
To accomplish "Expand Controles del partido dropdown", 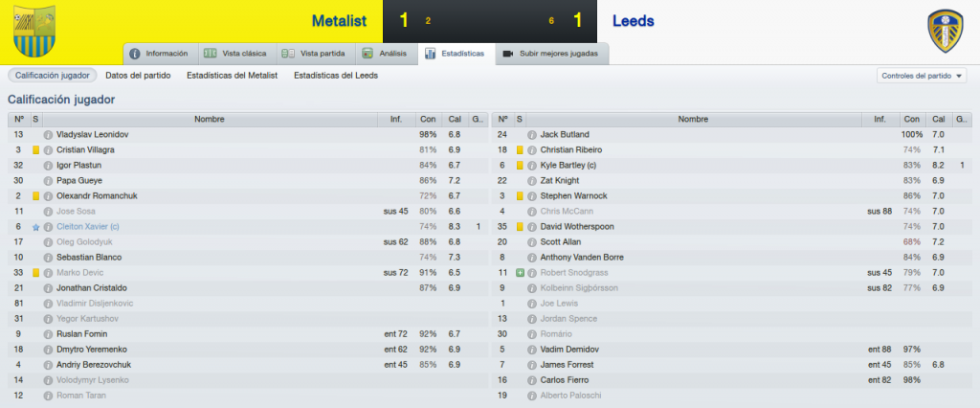I will [x=922, y=76].
